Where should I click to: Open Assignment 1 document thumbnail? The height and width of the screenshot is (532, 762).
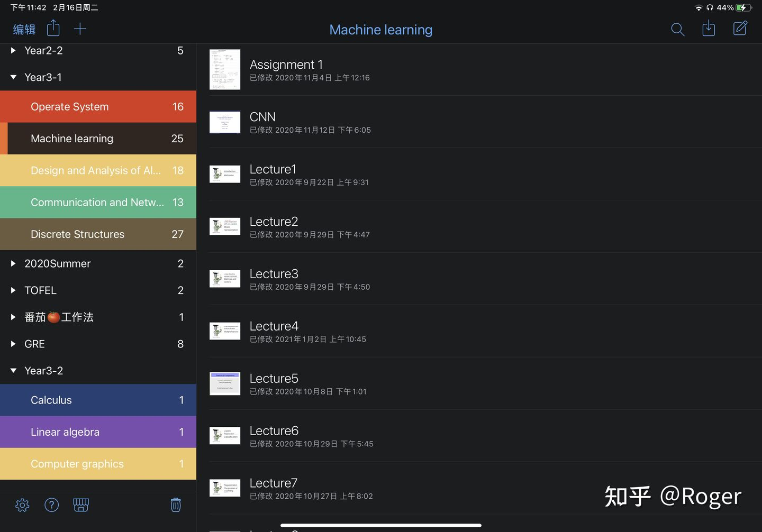point(225,70)
